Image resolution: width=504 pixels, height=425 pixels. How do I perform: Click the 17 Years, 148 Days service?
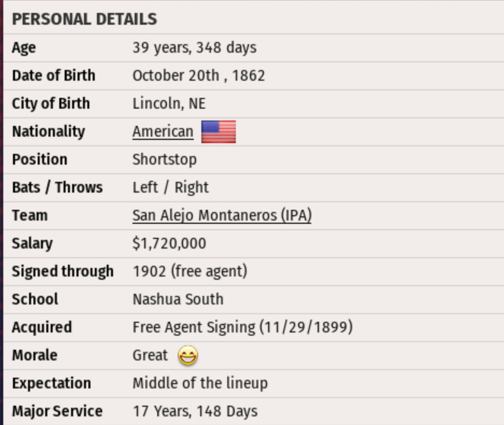pos(195,412)
